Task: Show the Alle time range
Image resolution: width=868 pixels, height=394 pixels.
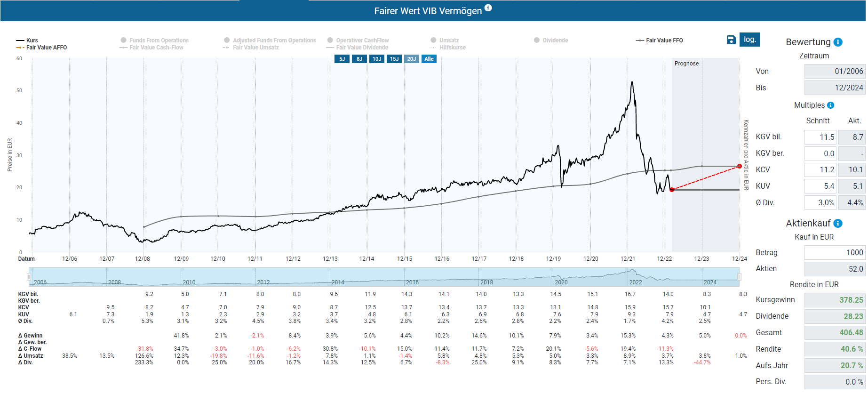Action: tap(429, 59)
